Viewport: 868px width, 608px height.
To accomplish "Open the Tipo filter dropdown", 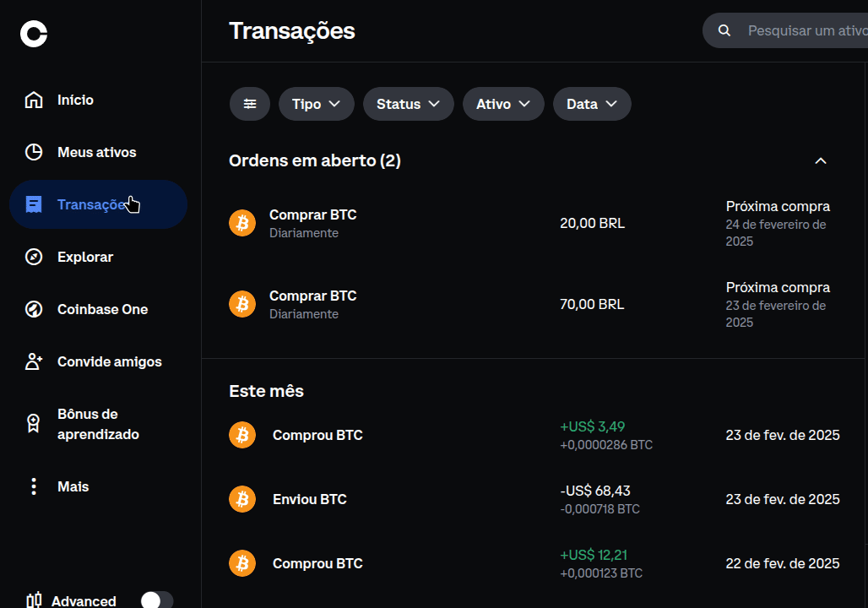I will tap(316, 103).
